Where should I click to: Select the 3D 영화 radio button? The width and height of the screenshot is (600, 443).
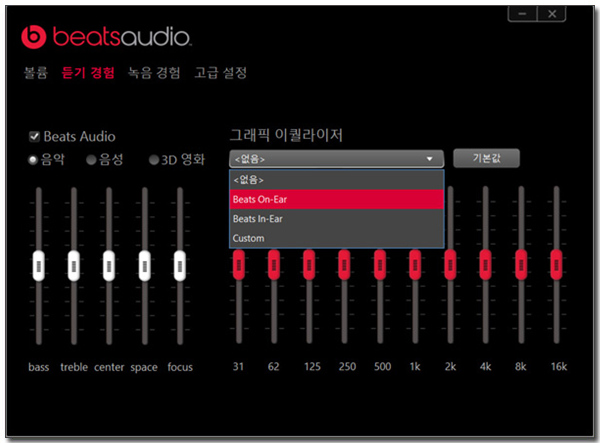[x=154, y=160]
